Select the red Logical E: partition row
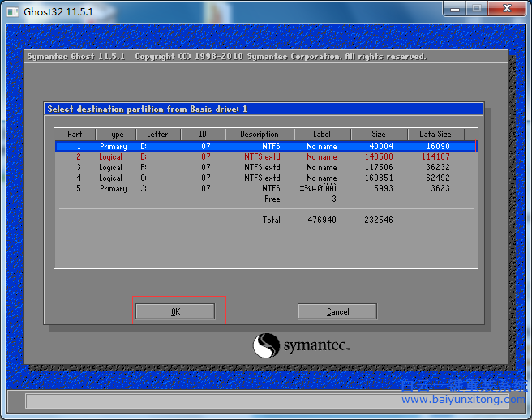This screenshot has height=420, width=532. tap(266, 157)
